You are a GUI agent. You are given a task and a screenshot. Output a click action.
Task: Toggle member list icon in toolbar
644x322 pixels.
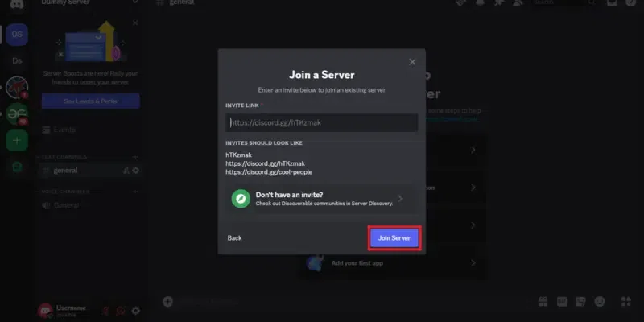pos(518,2)
